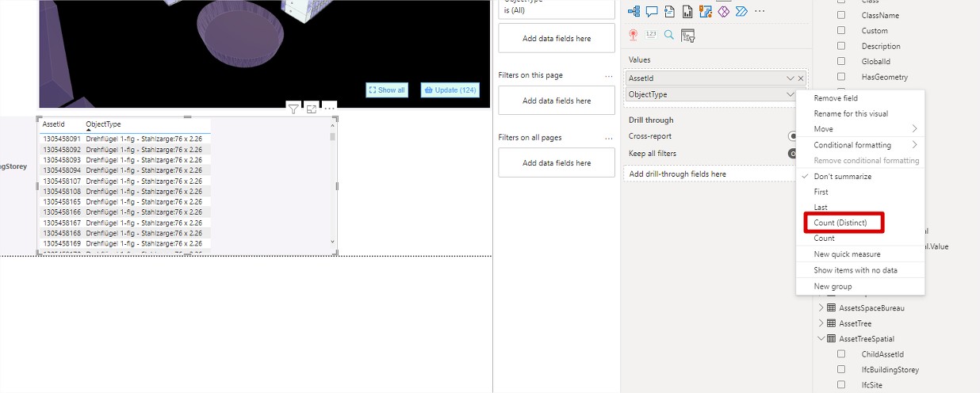Click Add drill-through fields here box
The height and width of the screenshot is (393, 980).
(709, 174)
